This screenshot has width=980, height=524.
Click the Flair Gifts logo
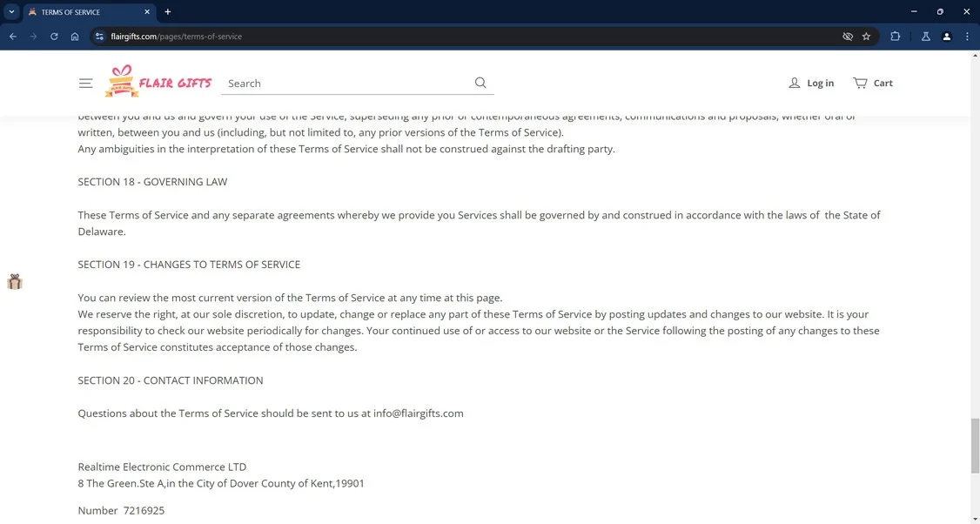[158, 81]
